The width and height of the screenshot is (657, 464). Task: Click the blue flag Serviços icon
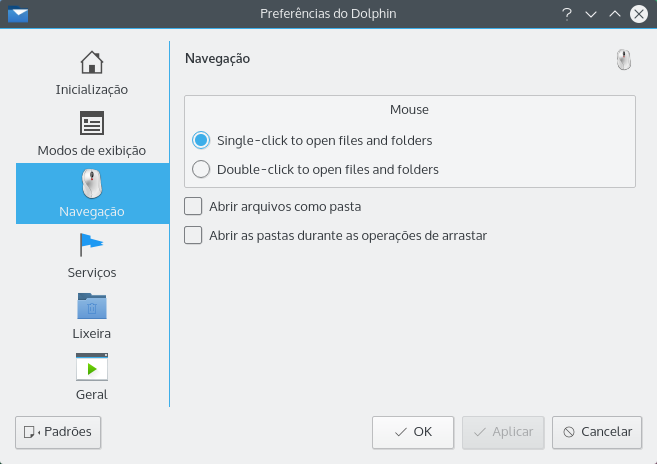coord(92,245)
